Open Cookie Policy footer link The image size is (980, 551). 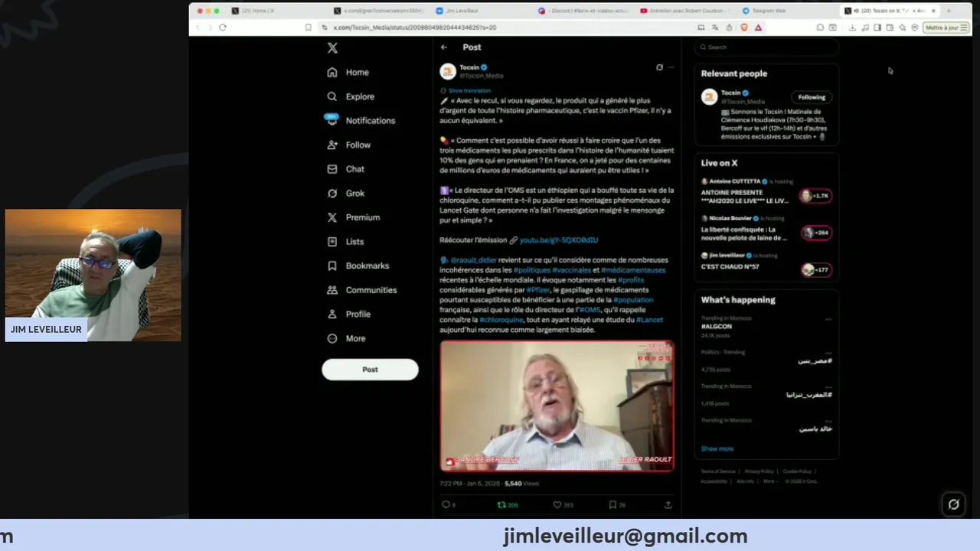pos(797,471)
